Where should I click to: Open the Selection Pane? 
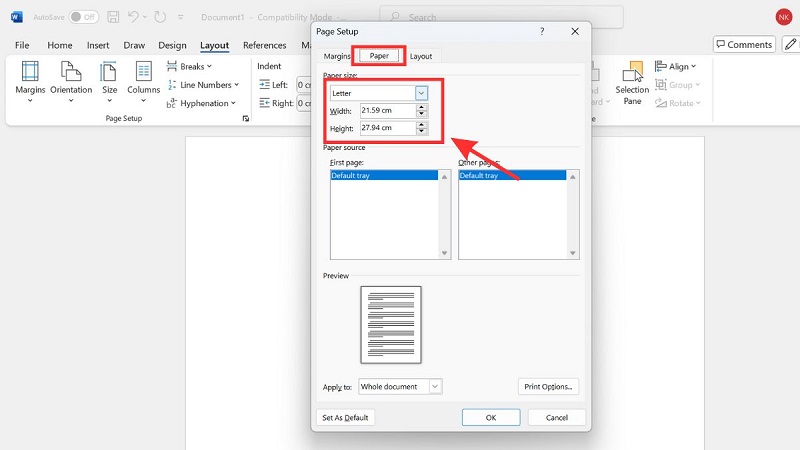(x=632, y=80)
